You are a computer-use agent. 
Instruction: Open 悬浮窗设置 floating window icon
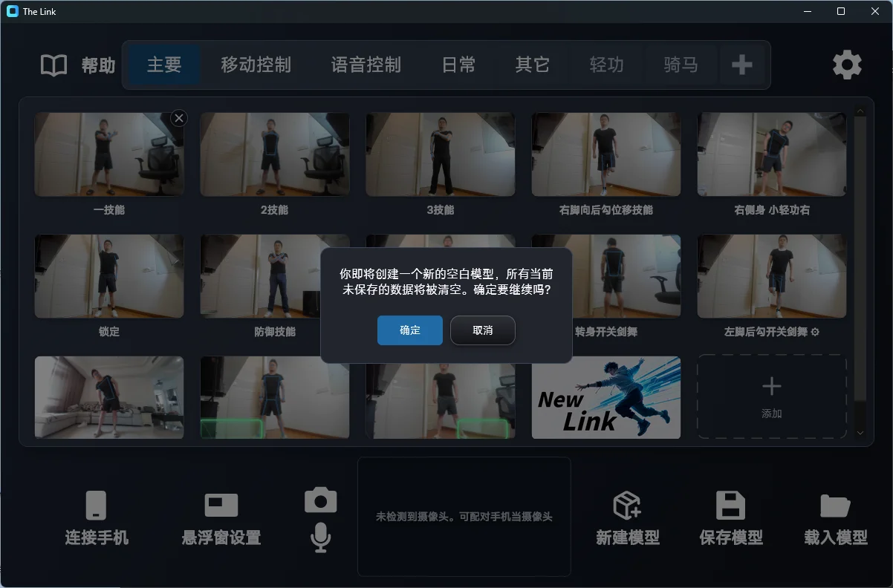tap(221, 505)
